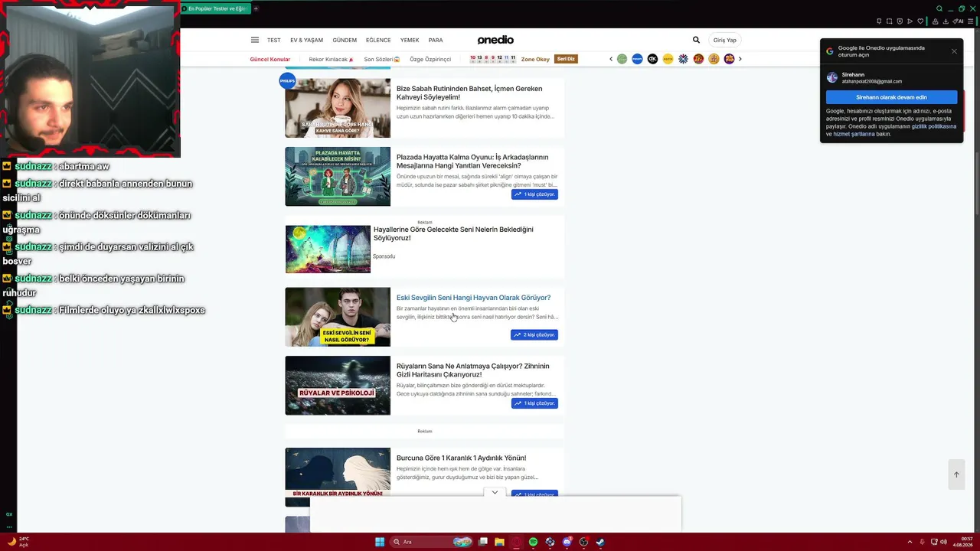This screenshot has width=980, height=551.
Task: Collapse the bottom ad banner chevron
Action: pos(495,492)
